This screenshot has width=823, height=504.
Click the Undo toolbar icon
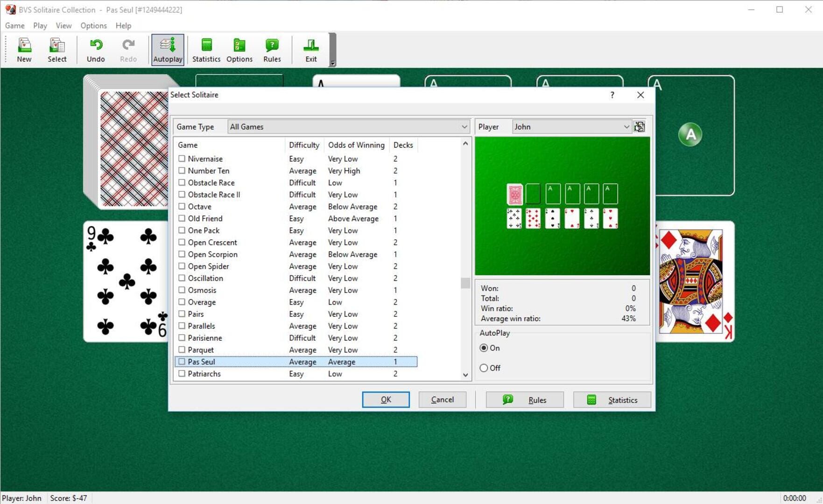click(x=96, y=50)
